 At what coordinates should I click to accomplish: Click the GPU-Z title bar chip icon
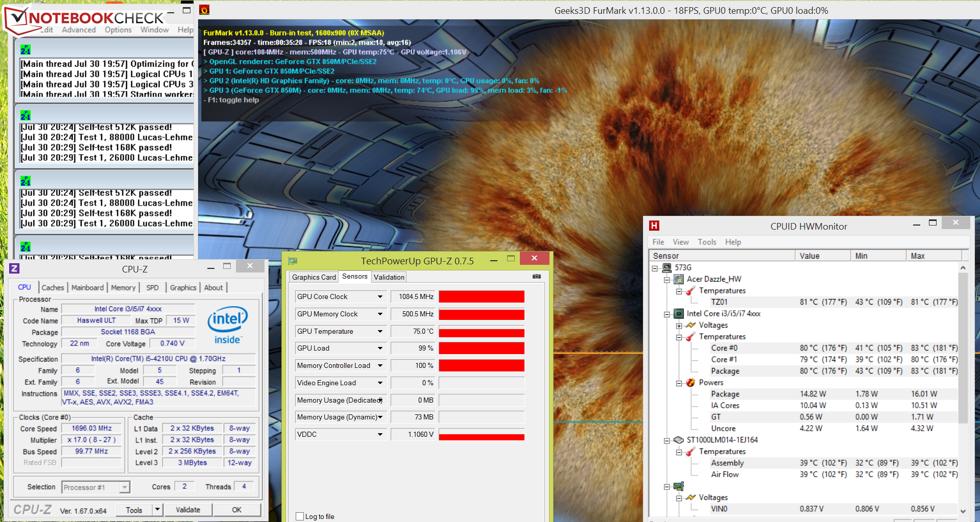click(293, 261)
